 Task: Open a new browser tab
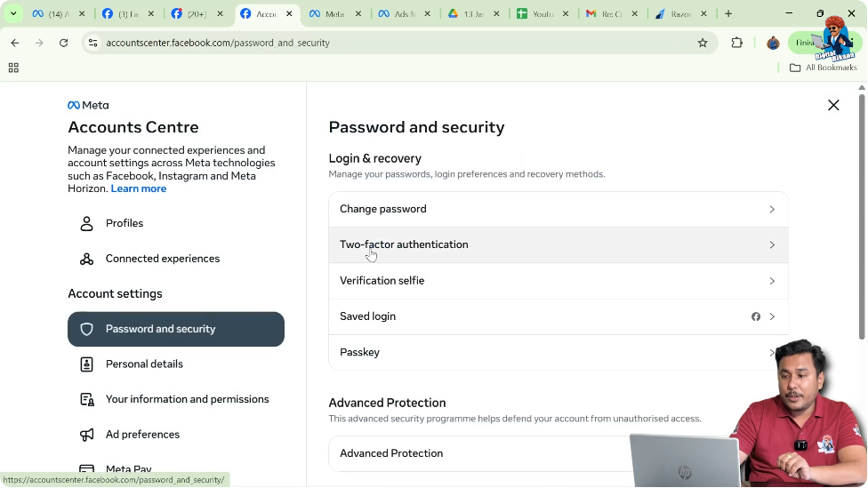pyautogui.click(x=728, y=14)
